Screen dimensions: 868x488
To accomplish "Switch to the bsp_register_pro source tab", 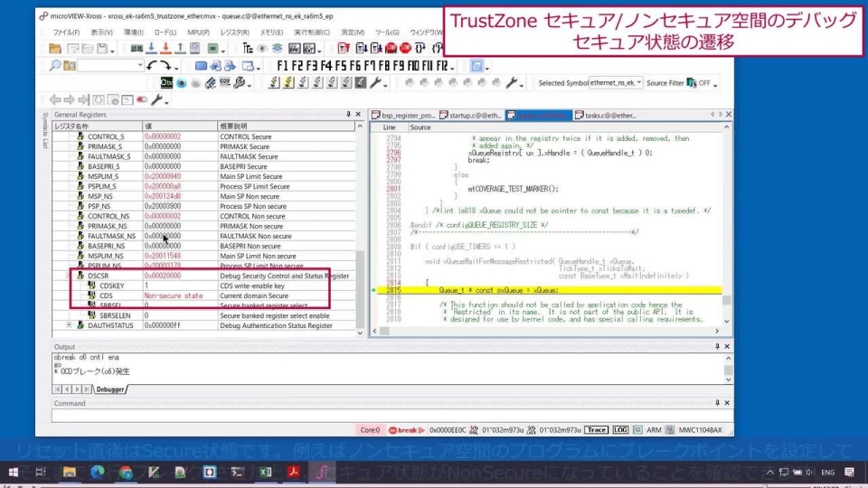I will click(404, 115).
